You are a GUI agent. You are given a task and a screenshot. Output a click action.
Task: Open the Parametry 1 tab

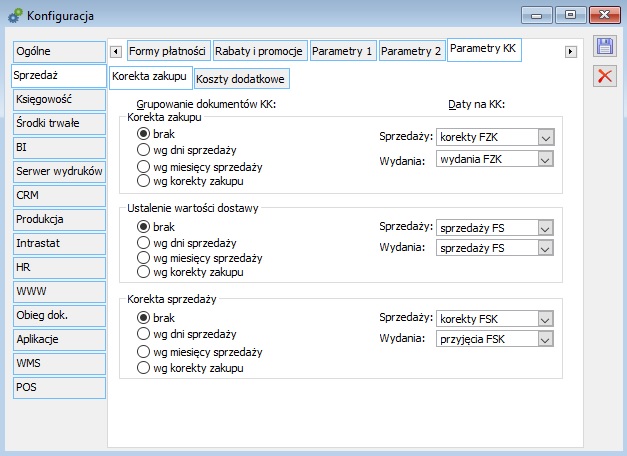[x=343, y=51]
